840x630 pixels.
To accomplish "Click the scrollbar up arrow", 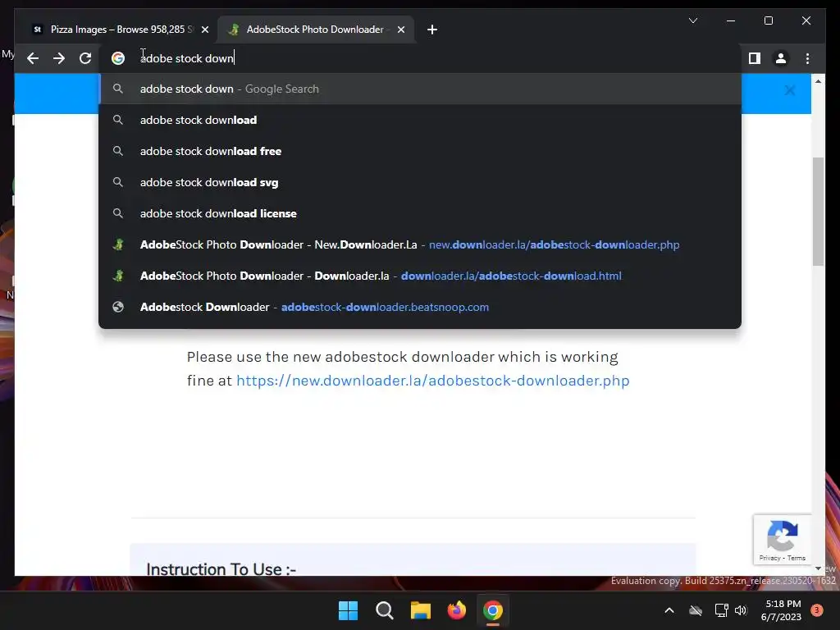I will point(818,81).
